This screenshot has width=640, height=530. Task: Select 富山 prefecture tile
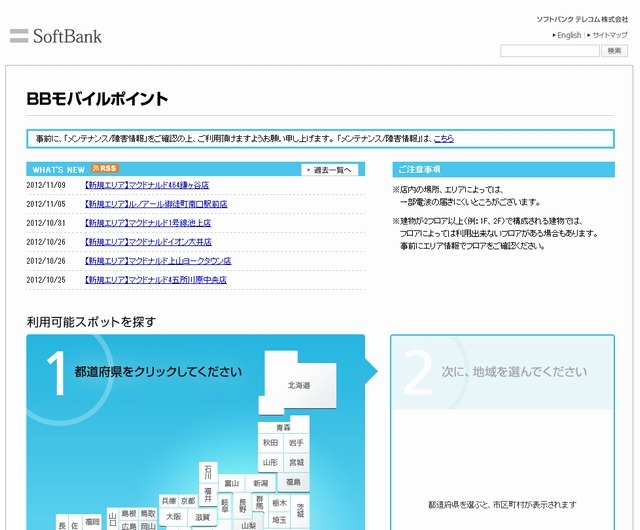(x=231, y=483)
